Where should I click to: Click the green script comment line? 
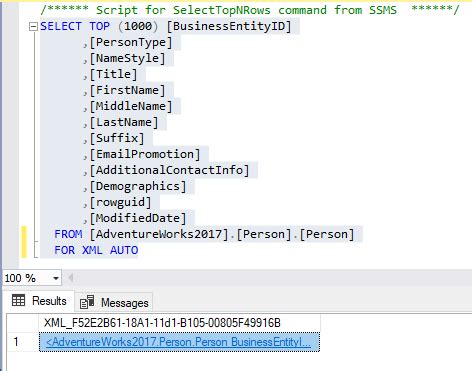[250, 10]
